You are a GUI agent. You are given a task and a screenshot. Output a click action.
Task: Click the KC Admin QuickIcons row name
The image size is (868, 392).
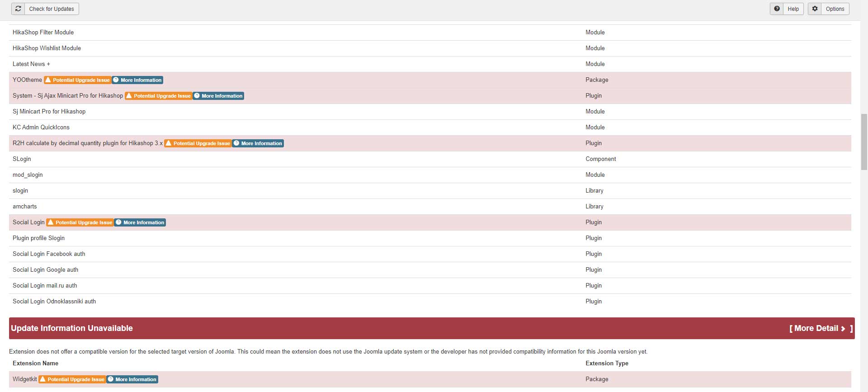(41, 127)
